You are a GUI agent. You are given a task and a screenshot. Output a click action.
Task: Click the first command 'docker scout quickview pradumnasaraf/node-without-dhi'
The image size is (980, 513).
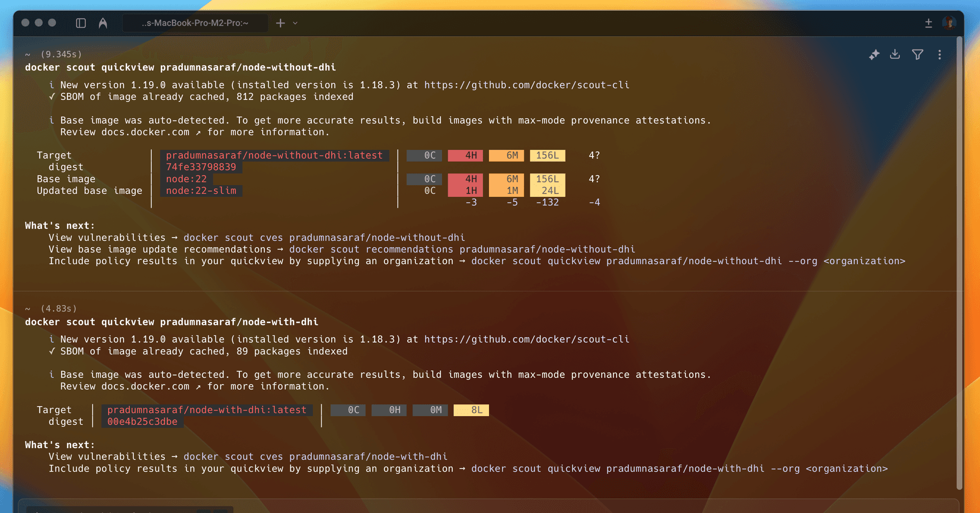click(x=181, y=67)
